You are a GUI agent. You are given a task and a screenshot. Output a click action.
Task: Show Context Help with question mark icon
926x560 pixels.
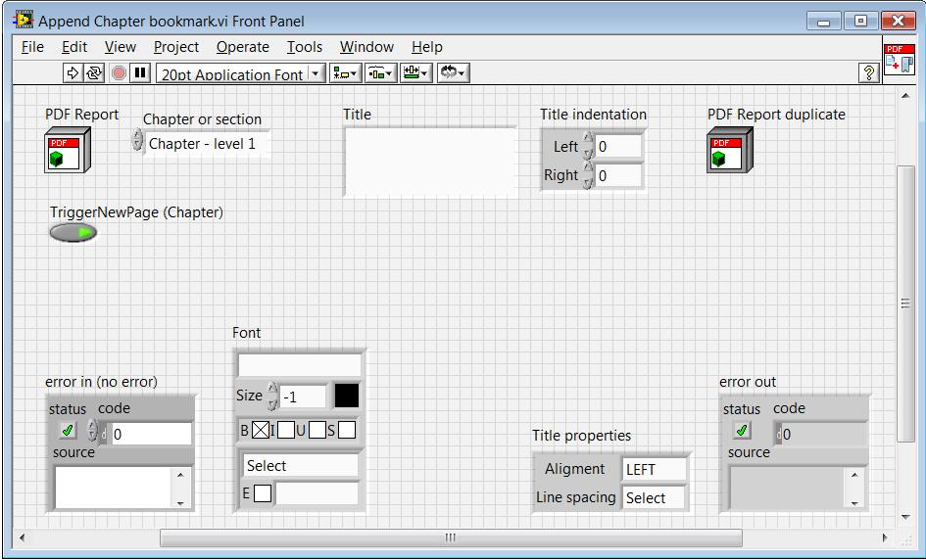point(867,73)
